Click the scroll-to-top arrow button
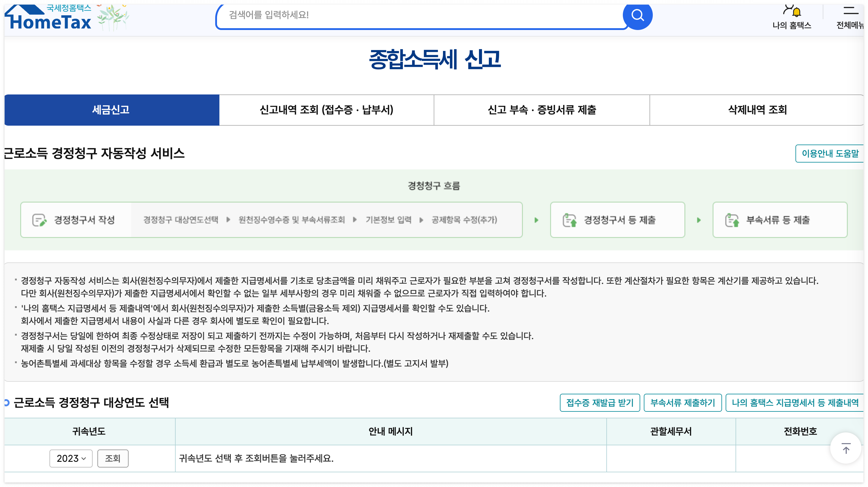Viewport: 868px width, 487px height. (846, 448)
